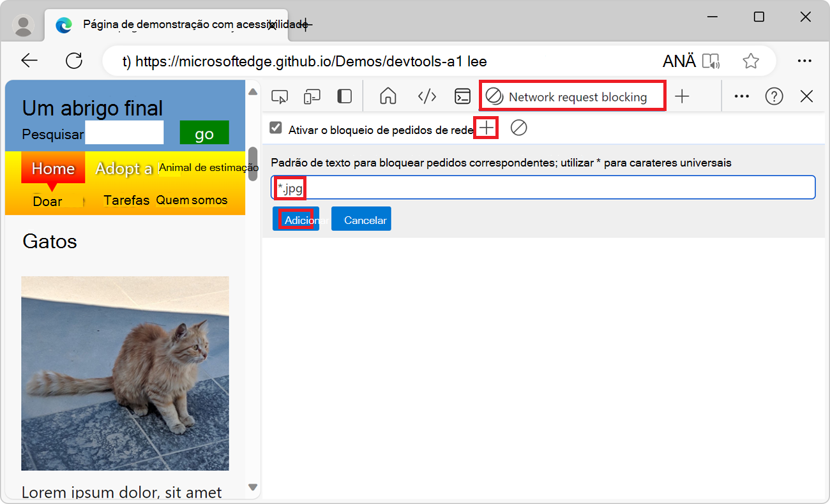Open DevTools help with the question mark icon
Screen dimensions: 830x504
[774, 96]
